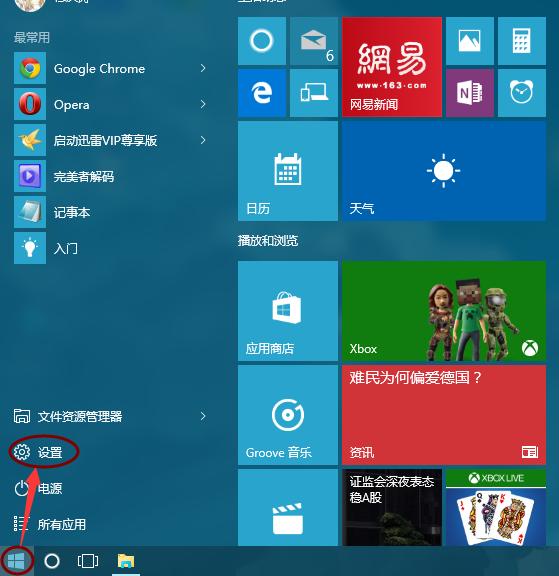Expand Google Chrome jump list arrow
Image resolution: width=559 pixels, height=576 pixels.
point(203,68)
